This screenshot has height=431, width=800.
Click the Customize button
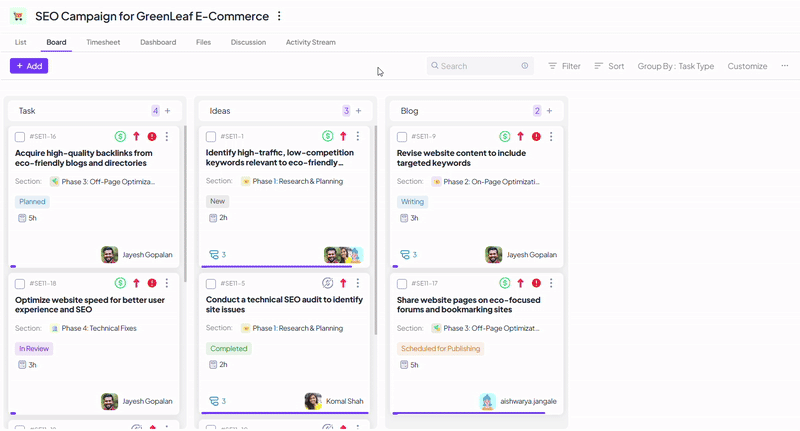pos(747,66)
